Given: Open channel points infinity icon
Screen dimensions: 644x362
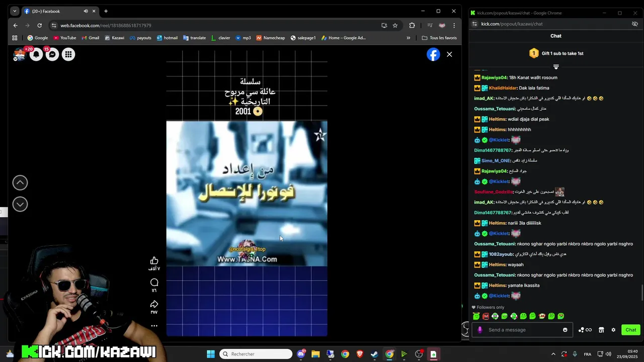Looking at the screenshot, I should (x=585, y=330).
